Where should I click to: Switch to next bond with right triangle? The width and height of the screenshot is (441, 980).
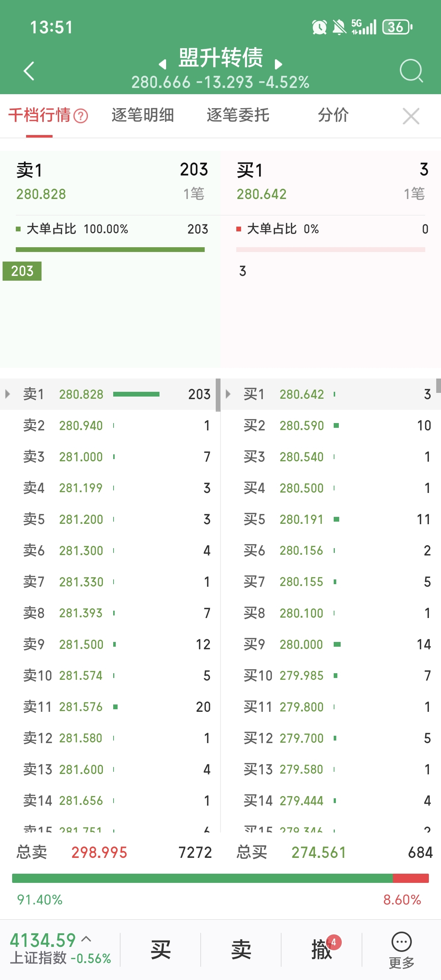point(278,64)
